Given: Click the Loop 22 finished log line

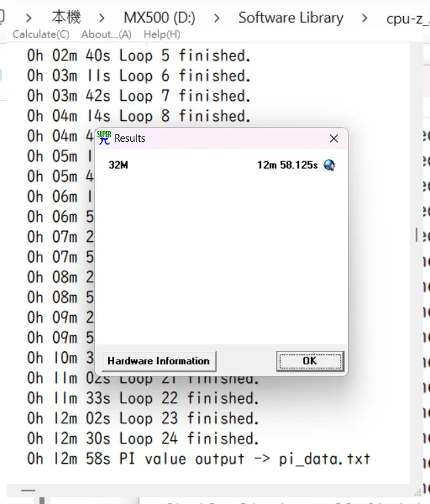Looking at the screenshot, I should tap(143, 398).
